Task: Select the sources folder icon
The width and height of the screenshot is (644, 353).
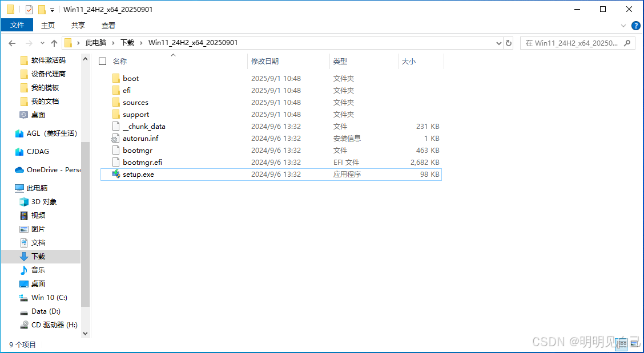Action: point(116,102)
